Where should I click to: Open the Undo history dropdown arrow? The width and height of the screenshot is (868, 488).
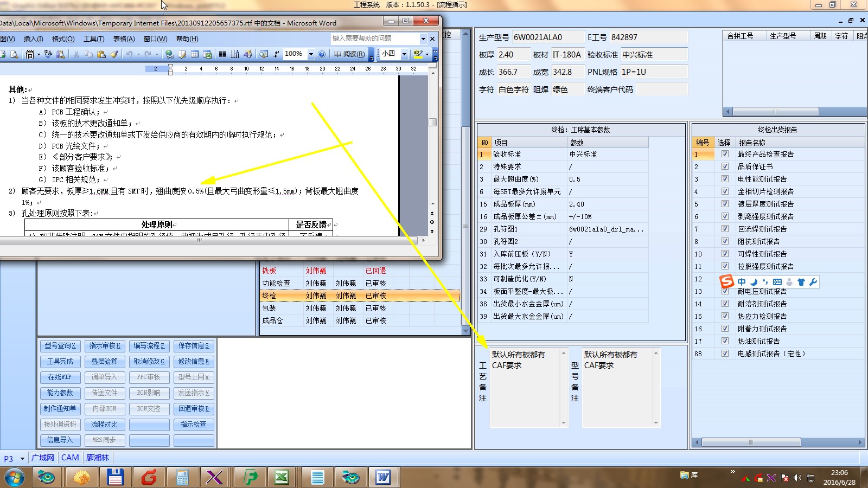[x=138, y=54]
